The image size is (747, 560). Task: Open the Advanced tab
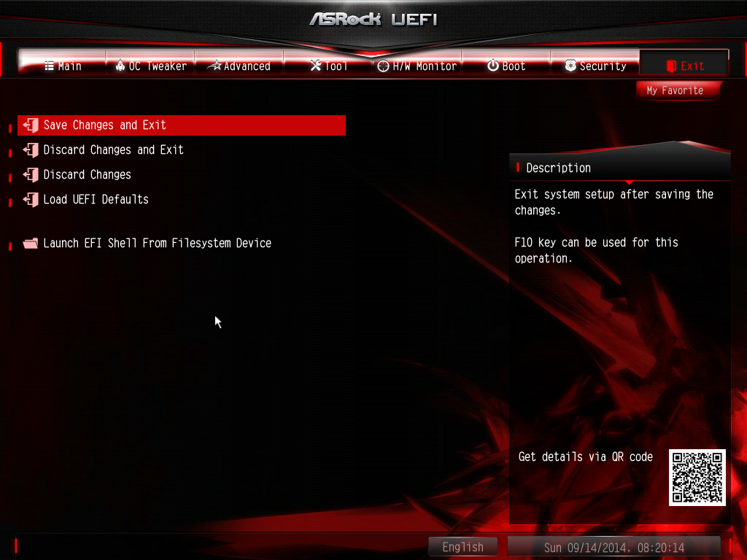pos(239,64)
